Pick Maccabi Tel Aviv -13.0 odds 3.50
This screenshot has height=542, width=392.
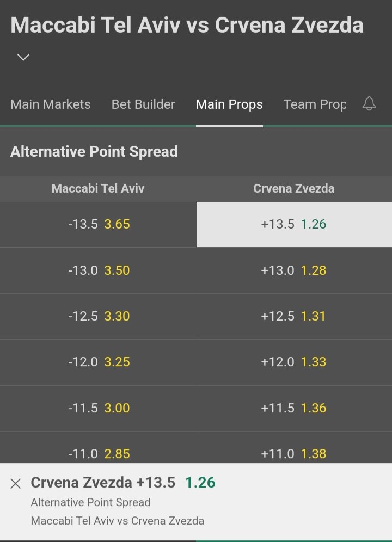tap(98, 270)
